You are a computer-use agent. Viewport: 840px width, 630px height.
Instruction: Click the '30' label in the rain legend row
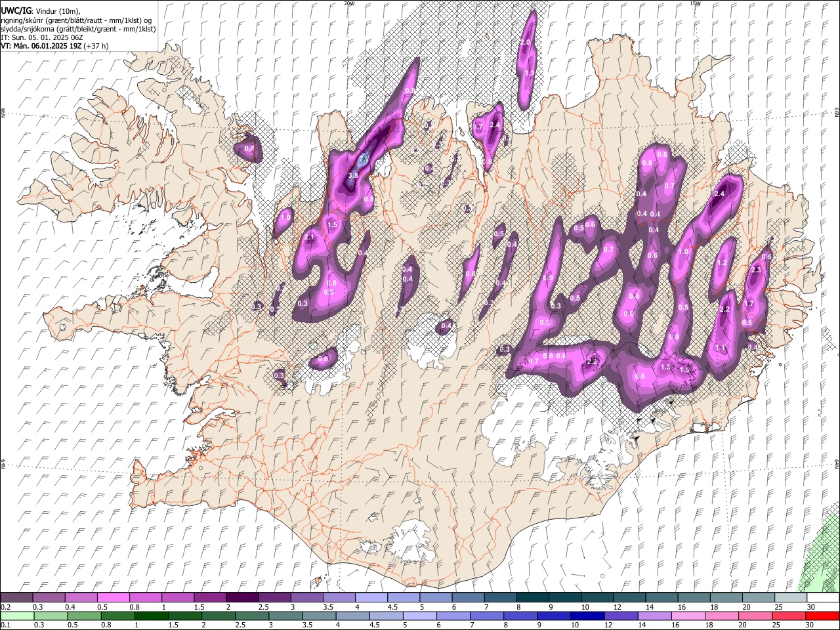(811, 625)
